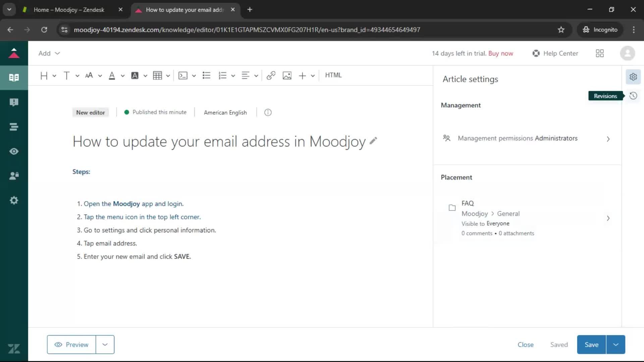The height and width of the screenshot is (362, 644).
Task: Open the Add menu
Action: coord(49,53)
